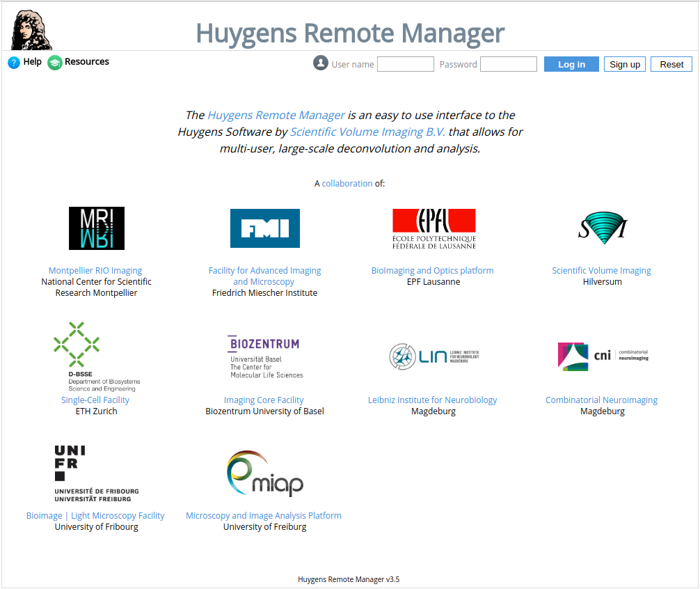Click the miap logo

click(x=264, y=473)
